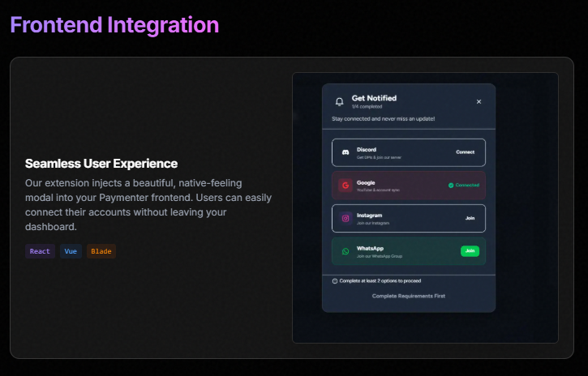Image resolution: width=588 pixels, height=376 pixels.
Task: Select the React tag
Action: 40,251
